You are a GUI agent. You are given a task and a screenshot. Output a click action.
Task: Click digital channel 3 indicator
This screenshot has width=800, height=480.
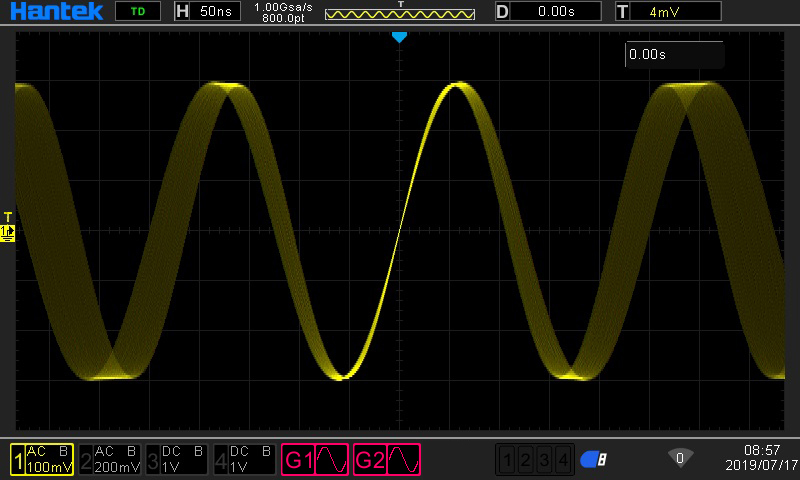coord(544,460)
